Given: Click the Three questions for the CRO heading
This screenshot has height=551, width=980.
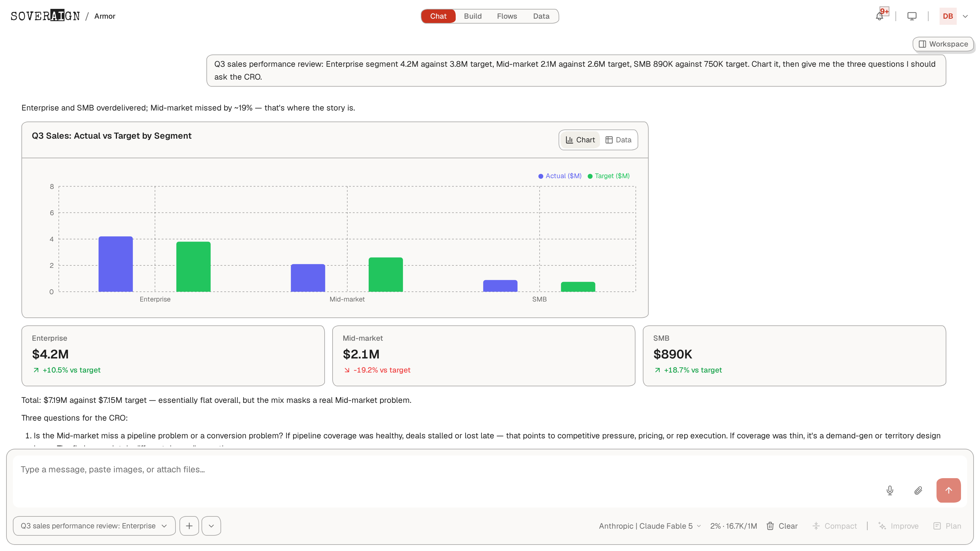Looking at the screenshot, I should [74, 418].
